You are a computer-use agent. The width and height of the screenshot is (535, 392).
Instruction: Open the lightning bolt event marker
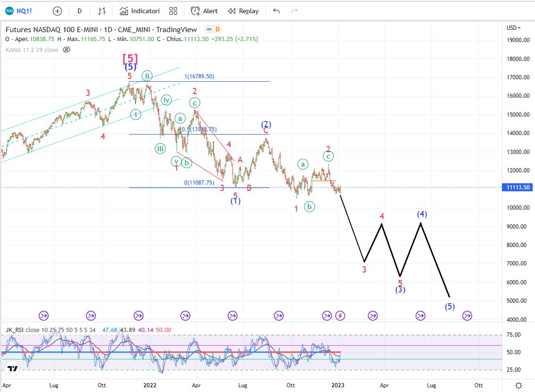[x=340, y=315]
